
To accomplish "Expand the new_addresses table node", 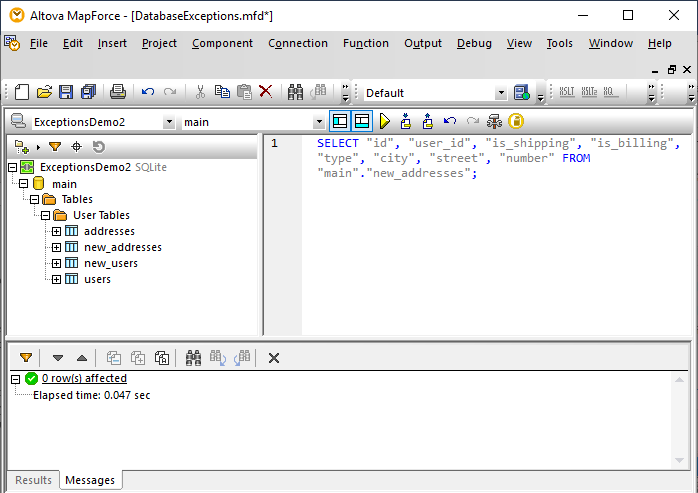I will pyautogui.click(x=57, y=247).
